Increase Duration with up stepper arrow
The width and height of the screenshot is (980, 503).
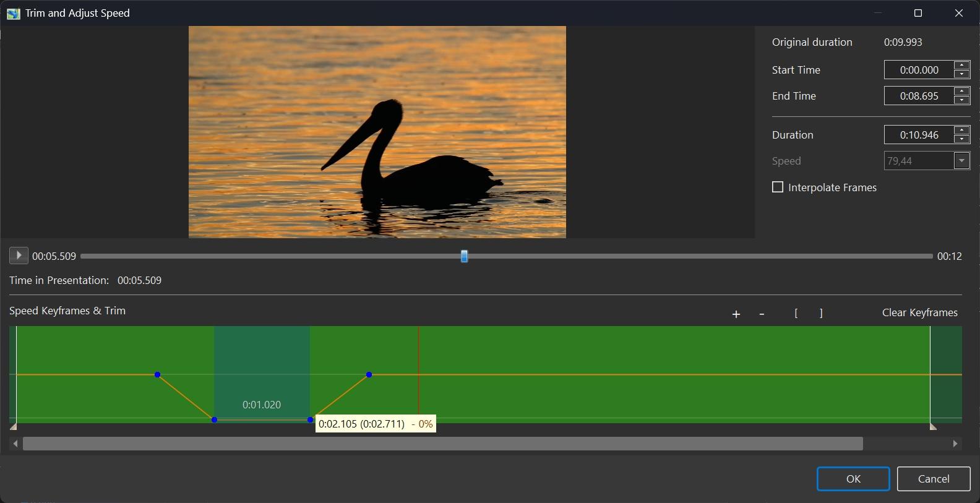click(x=962, y=131)
